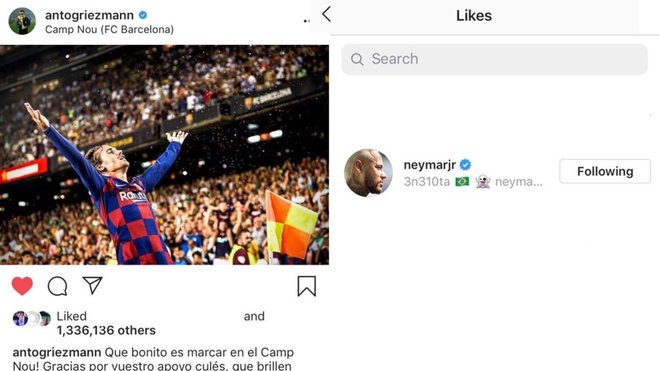The width and height of the screenshot is (660, 371).
Task: Click antogriezmann's verified badge
Action: click(143, 15)
